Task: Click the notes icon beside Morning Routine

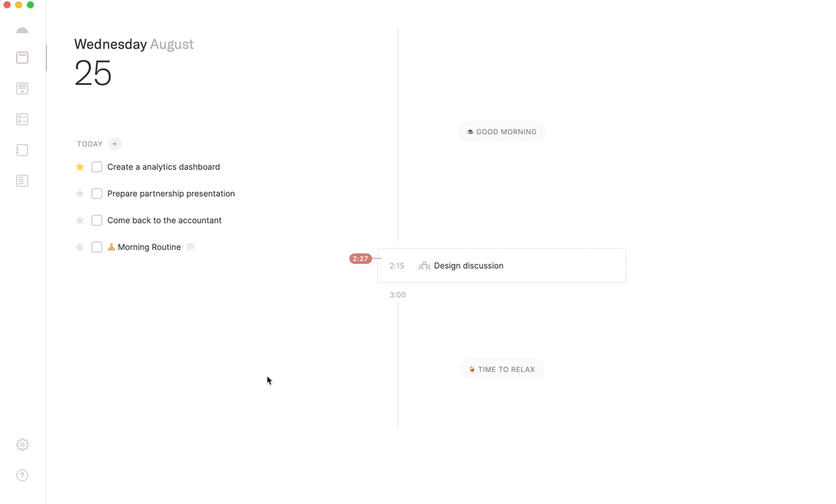Action: click(191, 247)
